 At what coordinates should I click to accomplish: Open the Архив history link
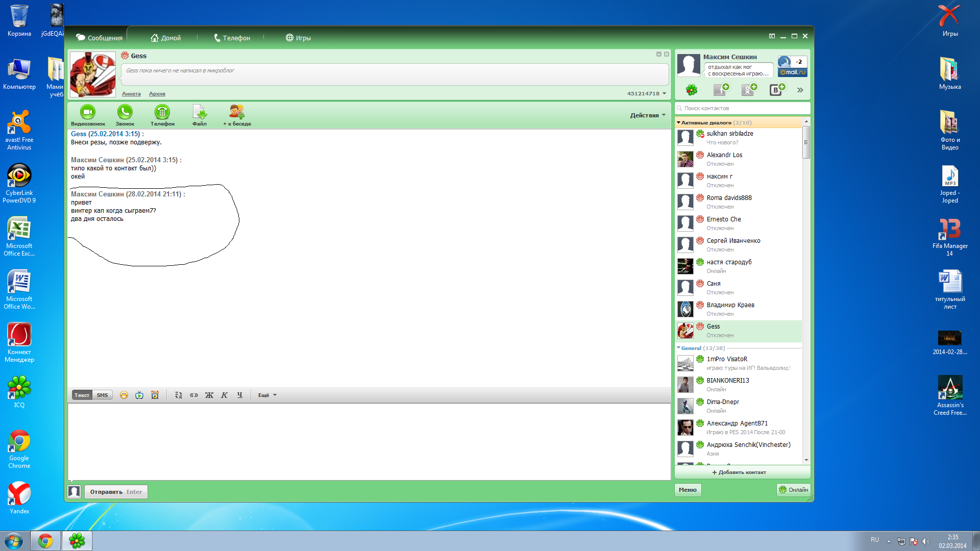(x=157, y=93)
